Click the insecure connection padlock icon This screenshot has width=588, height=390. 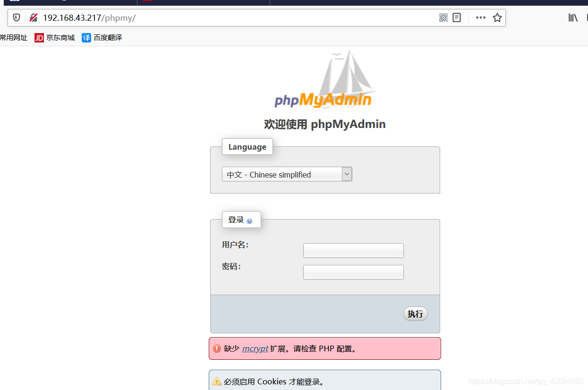tap(33, 18)
